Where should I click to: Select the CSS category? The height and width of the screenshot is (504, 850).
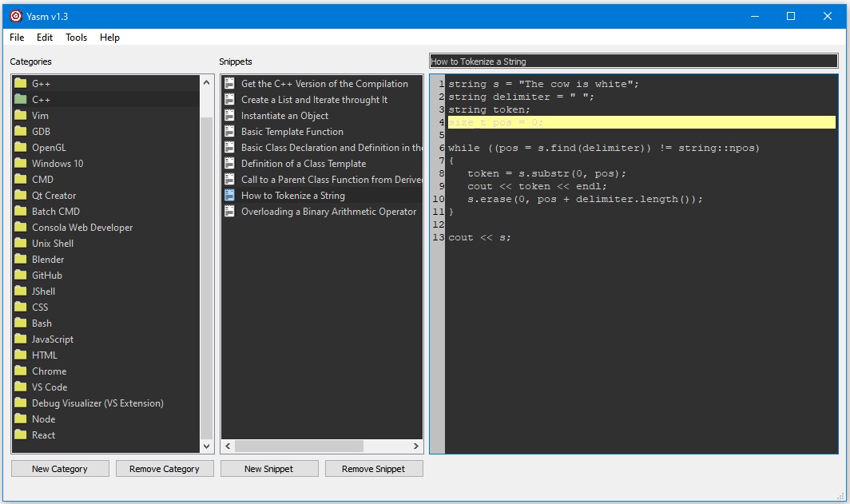[106, 308]
